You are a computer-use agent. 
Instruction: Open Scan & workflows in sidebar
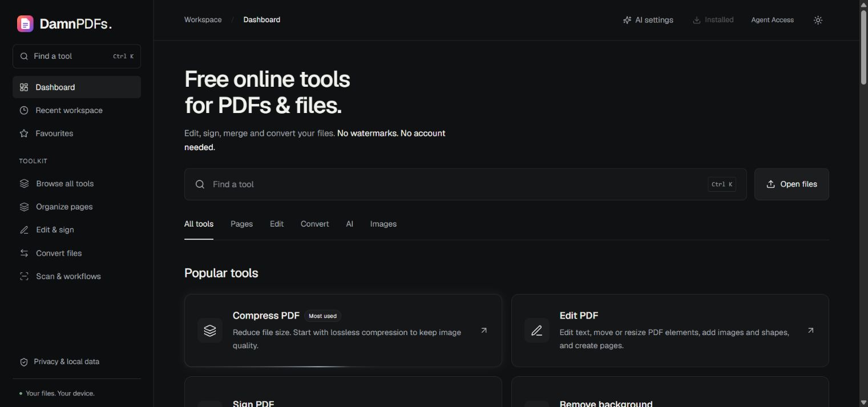click(76, 276)
